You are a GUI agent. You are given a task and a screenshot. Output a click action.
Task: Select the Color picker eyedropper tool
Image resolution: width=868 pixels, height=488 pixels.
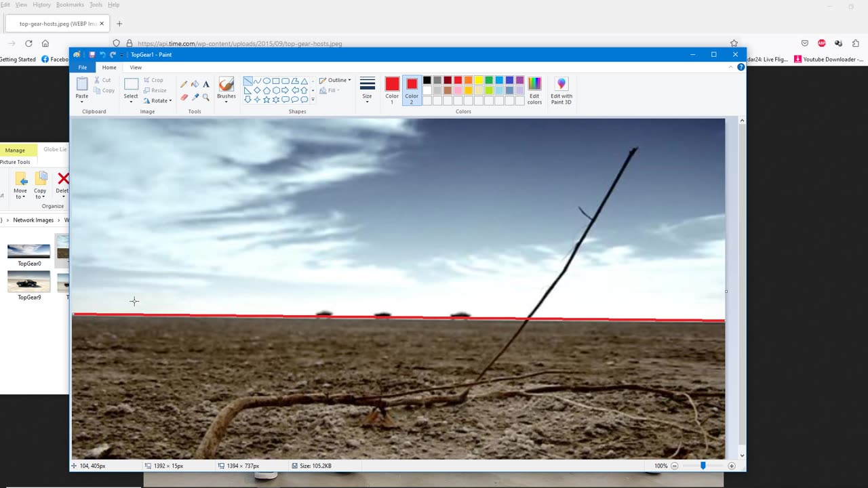(195, 97)
